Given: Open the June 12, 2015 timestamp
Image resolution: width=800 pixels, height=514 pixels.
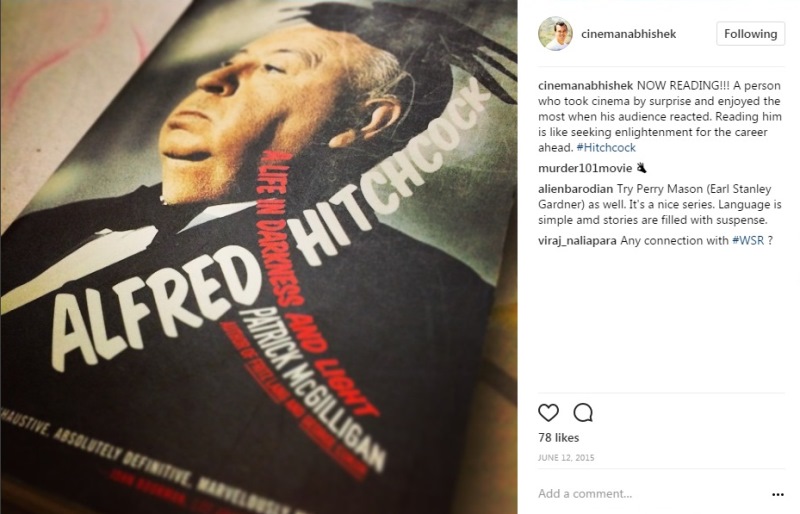Looking at the screenshot, I should pos(566,458).
